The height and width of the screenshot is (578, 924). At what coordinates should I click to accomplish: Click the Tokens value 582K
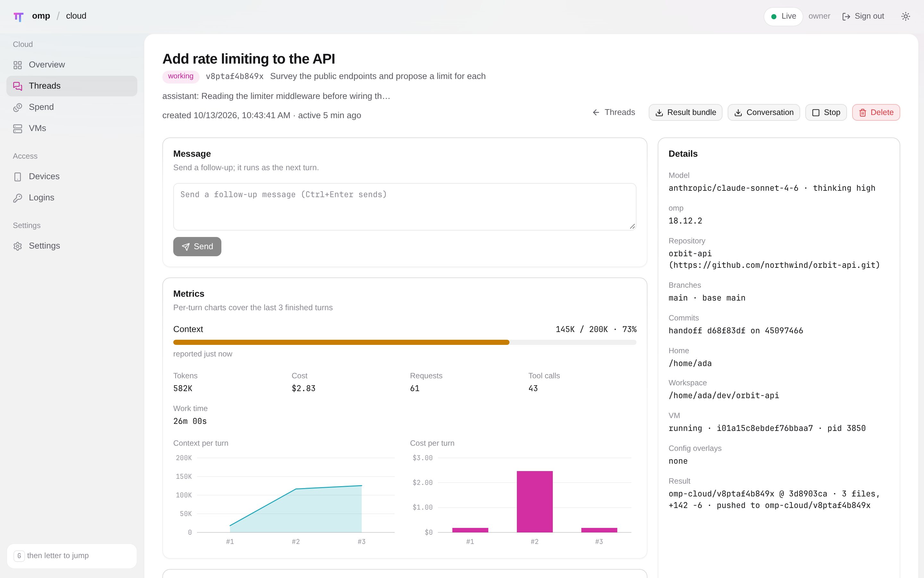183,389
